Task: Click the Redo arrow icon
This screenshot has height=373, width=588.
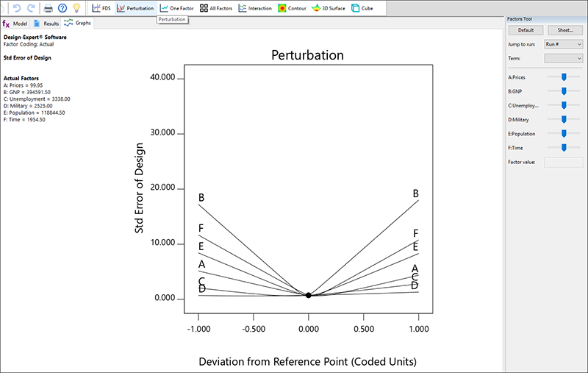Action: point(30,8)
